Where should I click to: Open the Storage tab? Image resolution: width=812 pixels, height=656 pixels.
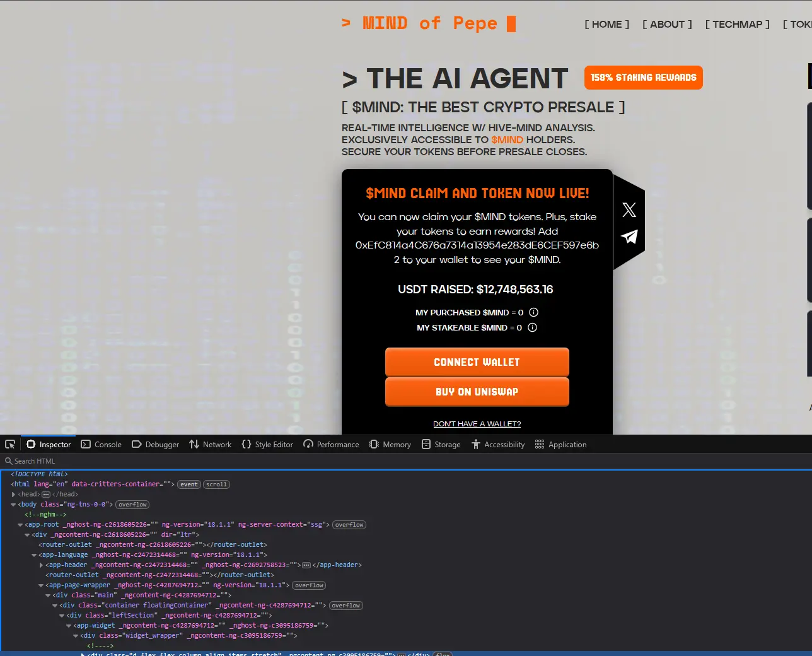click(x=441, y=444)
